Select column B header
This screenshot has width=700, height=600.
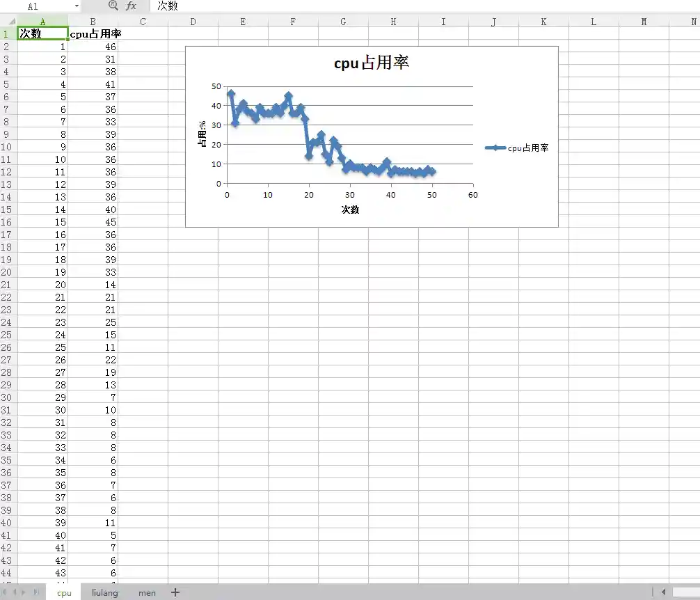coord(93,22)
